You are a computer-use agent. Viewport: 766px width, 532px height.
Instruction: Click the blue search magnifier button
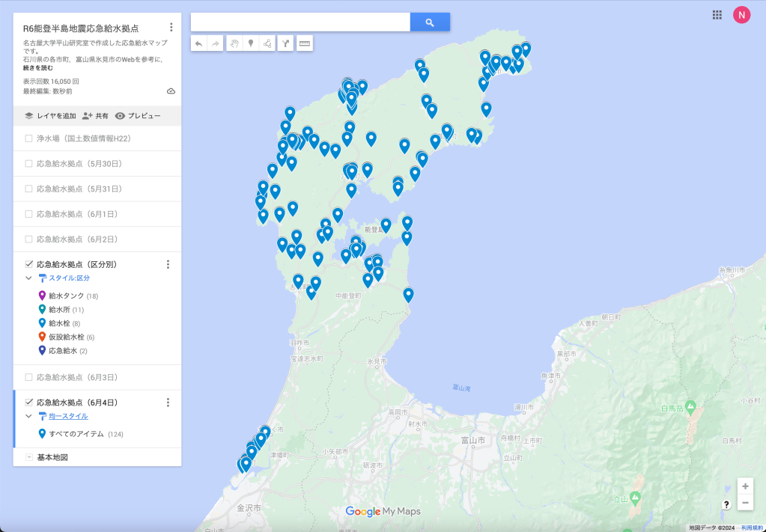pos(430,22)
